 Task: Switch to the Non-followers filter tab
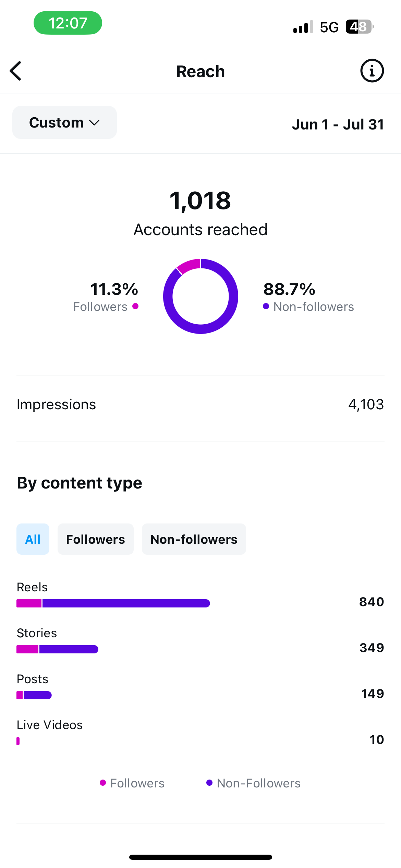tap(194, 539)
